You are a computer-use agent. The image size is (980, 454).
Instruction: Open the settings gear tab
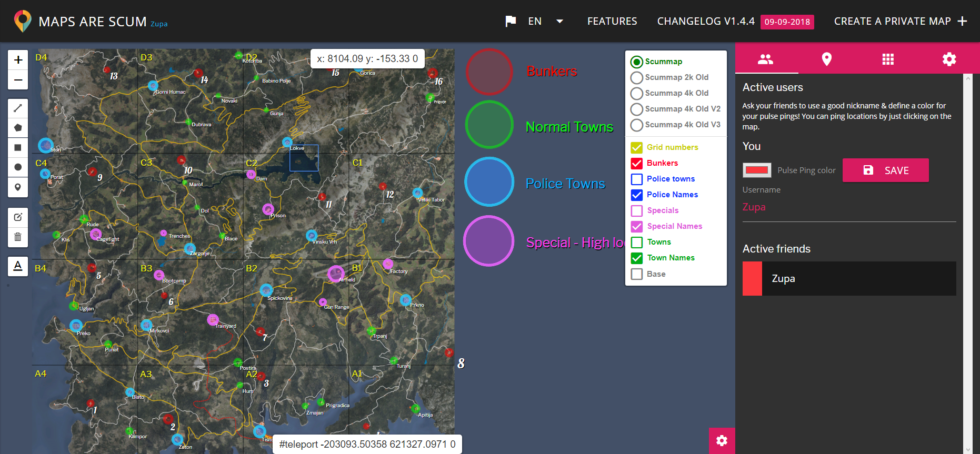[949, 59]
